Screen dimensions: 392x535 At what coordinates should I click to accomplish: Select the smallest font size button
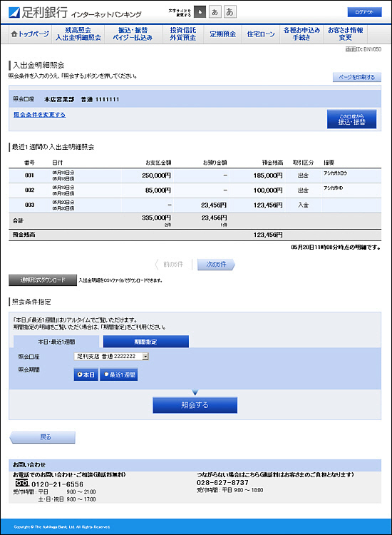pyautogui.click(x=200, y=12)
